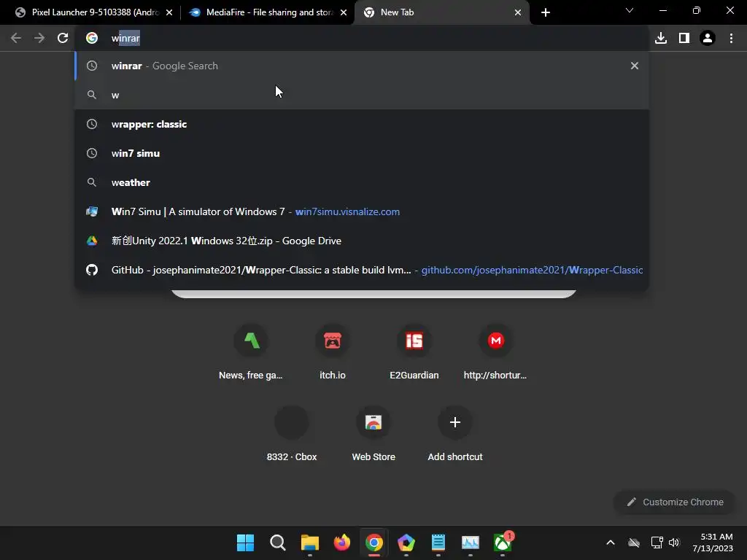747x560 pixels.
Task: Select 'weather' search suggestion
Action: pos(362,182)
